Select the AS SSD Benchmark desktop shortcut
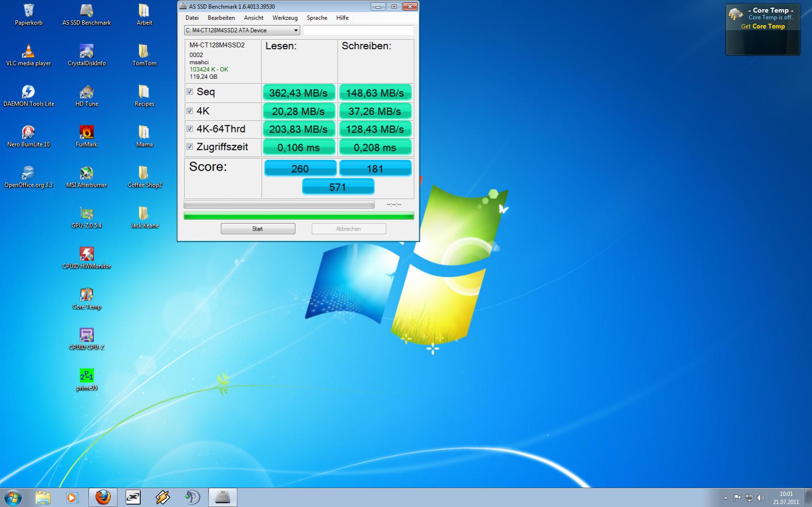Viewport: 812px width, 507px height. (x=87, y=14)
